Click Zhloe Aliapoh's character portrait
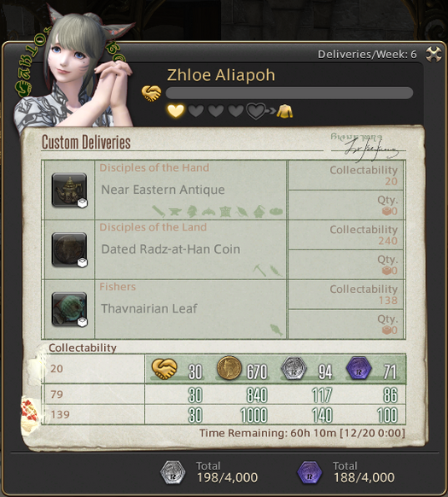448x497 pixels. point(74,70)
